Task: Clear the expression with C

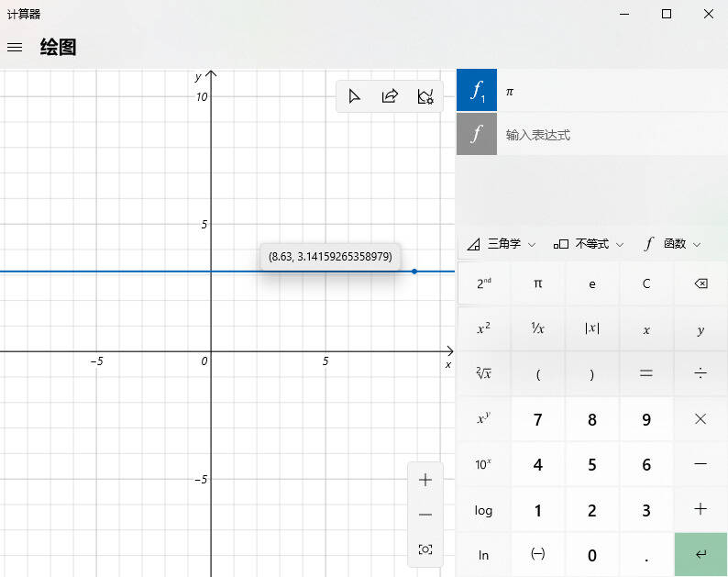Action: [646, 283]
